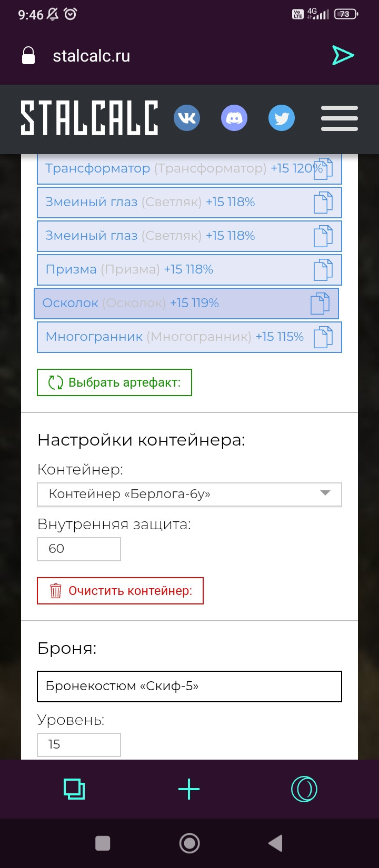The image size is (379, 868).
Task: Copy the Трансформатор artifact entry
Action: pos(323,169)
